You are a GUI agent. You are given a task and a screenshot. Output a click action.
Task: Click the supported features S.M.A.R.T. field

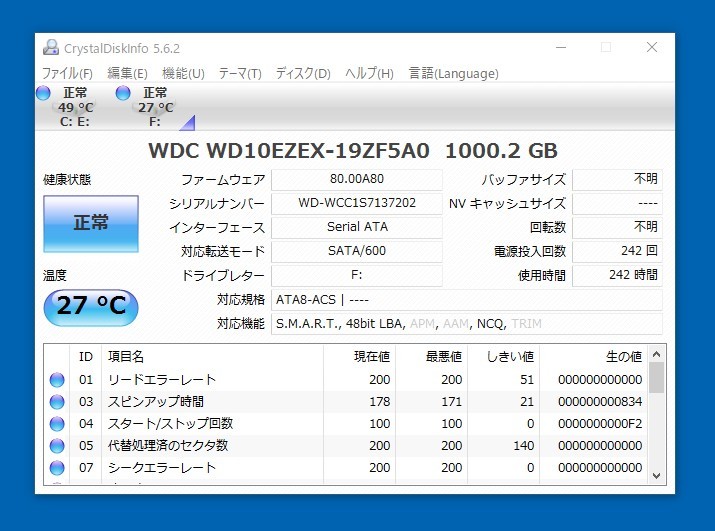tap(466, 324)
